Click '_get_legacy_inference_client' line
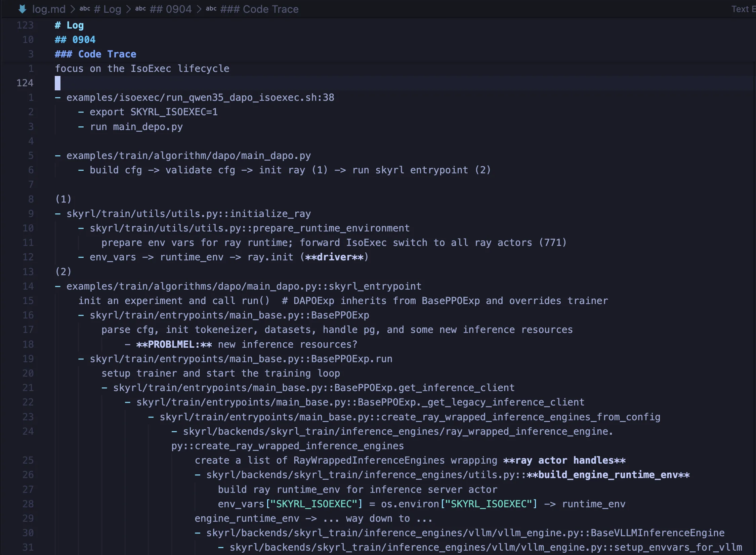The image size is (756, 555). (x=361, y=402)
